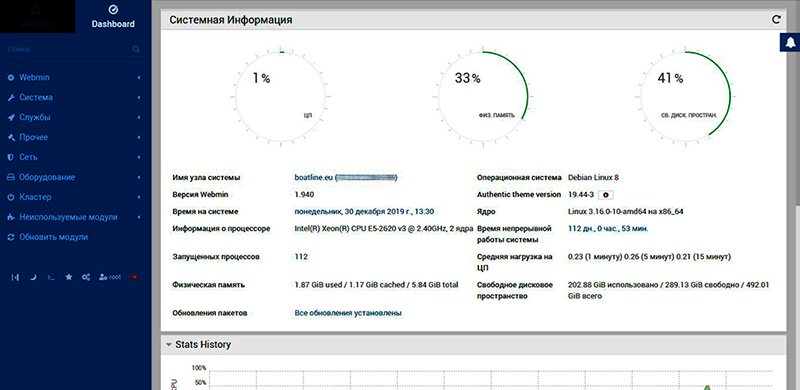Open the system uptime link
This screenshot has height=390, width=800.
pyautogui.click(x=608, y=229)
